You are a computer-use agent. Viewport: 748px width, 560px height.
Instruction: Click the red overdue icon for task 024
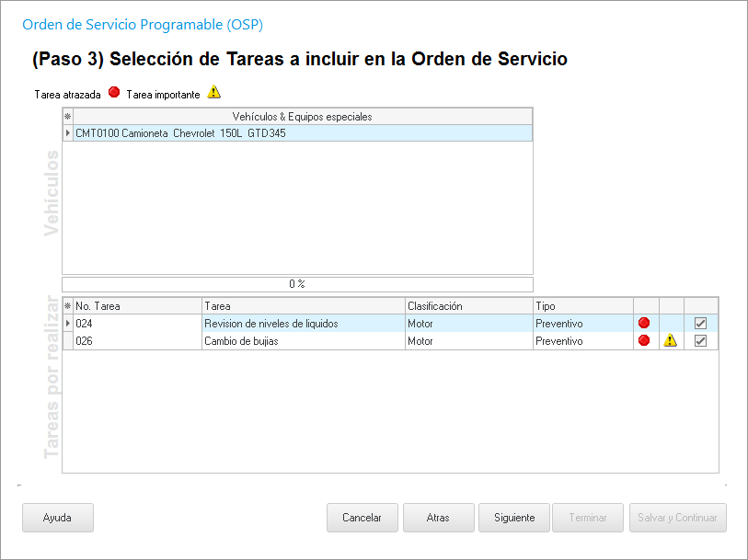[x=644, y=323]
